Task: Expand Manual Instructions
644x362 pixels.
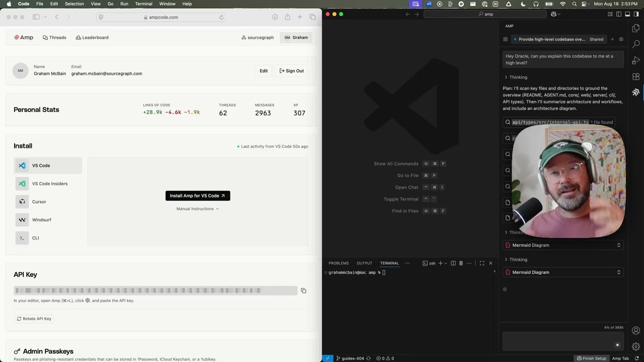Action: pos(197,209)
